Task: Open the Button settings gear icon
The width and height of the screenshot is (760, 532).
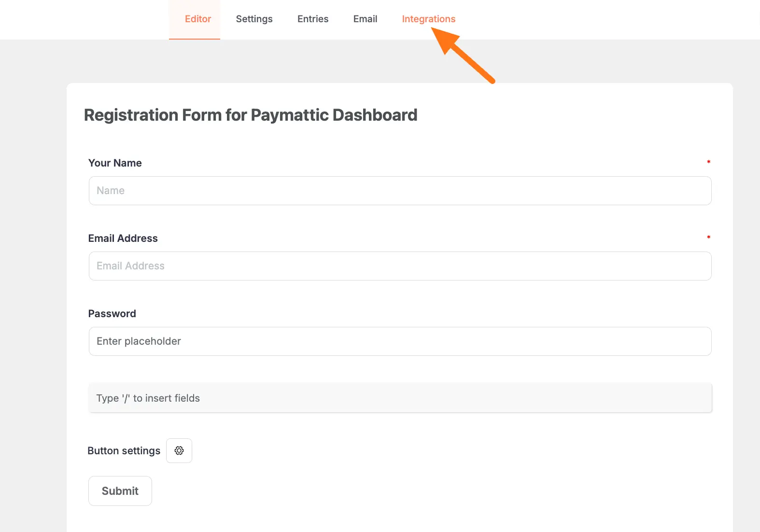Action: click(x=179, y=450)
